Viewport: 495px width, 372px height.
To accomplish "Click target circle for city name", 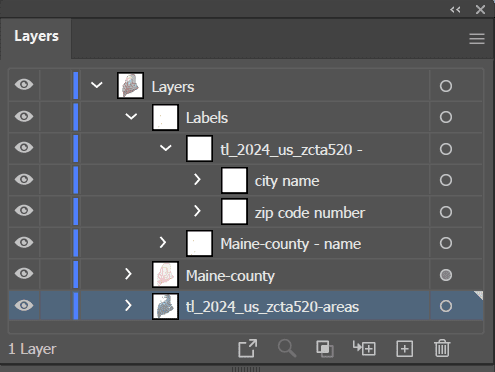I will coord(446,180).
